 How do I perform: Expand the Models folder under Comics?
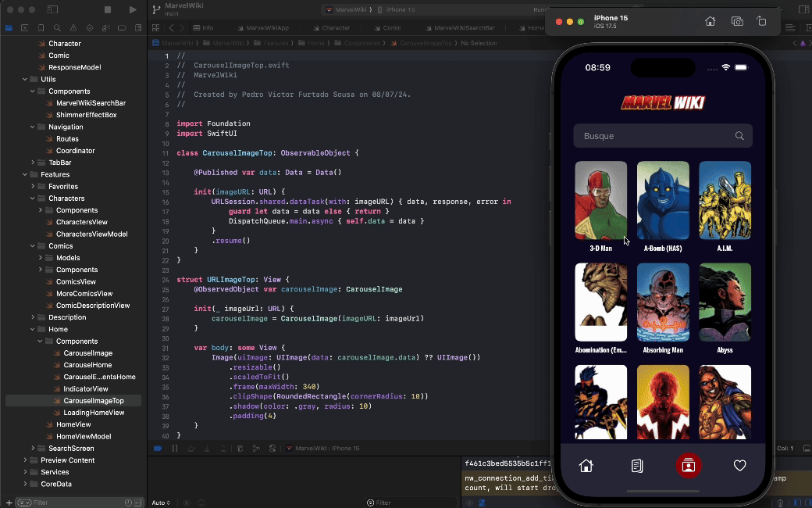[41, 258]
